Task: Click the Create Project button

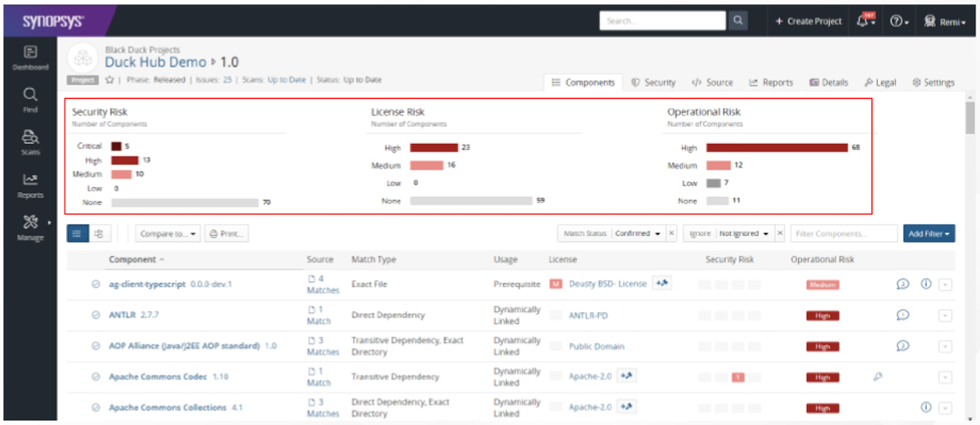Action: pyautogui.click(x=808, y=21)
